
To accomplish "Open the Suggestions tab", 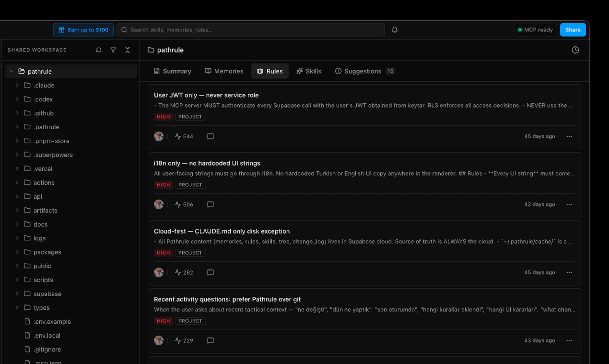I will pos(365,71).
